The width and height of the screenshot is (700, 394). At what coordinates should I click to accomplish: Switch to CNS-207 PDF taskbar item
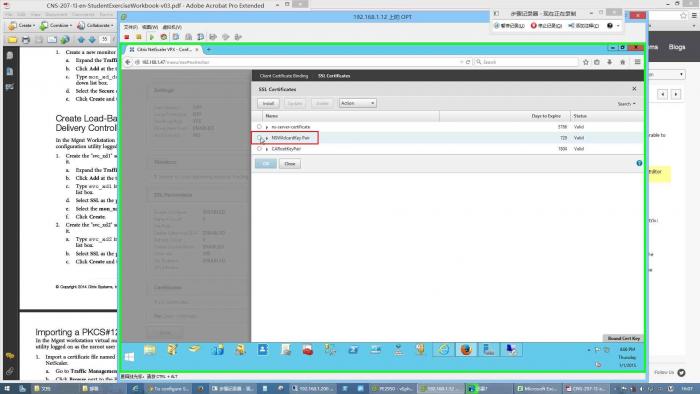tap(585, 389)
